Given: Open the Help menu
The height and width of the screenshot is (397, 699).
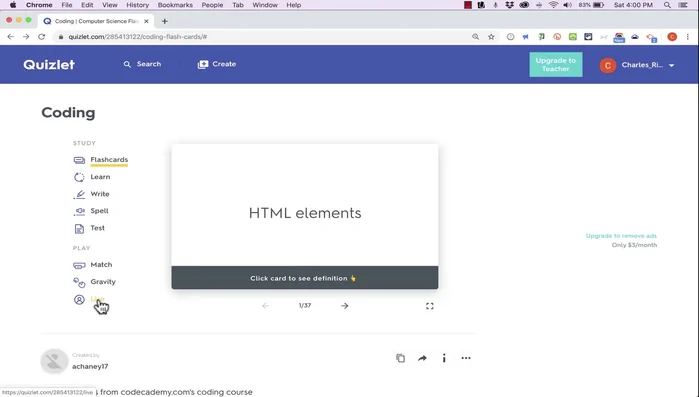Looking at the screenshot, I should click(293, 5).
